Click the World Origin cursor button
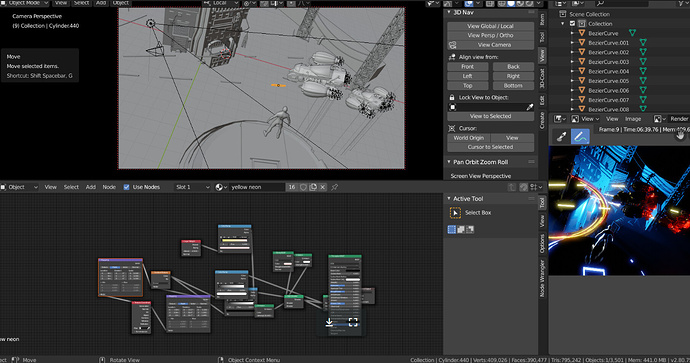The height and width of the screenshot is (363, 690). tap(469, 138)
